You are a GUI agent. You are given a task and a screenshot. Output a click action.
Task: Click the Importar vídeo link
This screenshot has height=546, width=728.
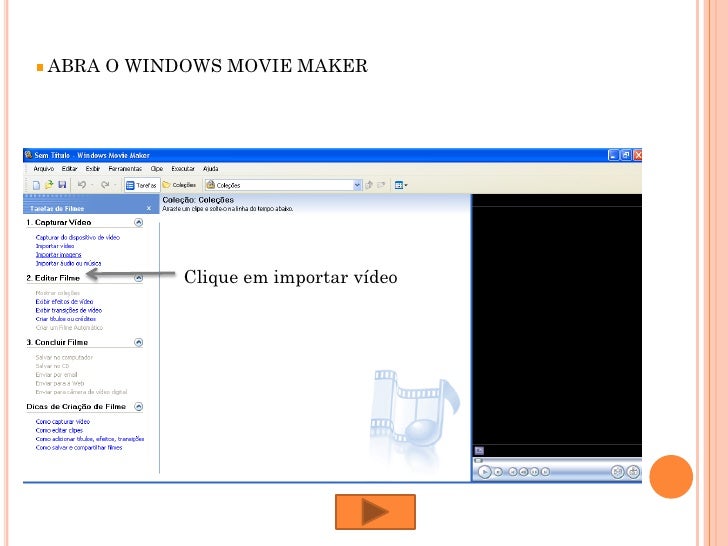coord(55,246)
